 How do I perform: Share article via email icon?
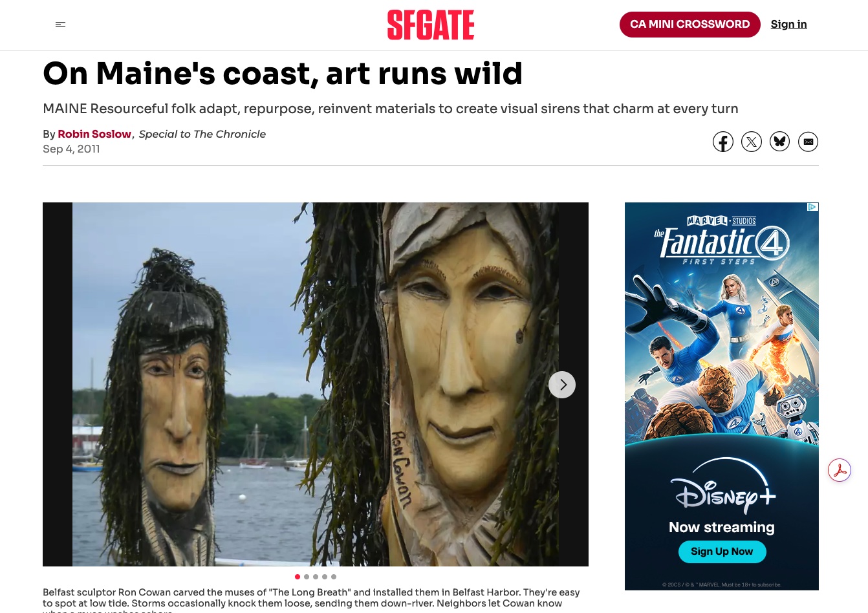point(808,142)
